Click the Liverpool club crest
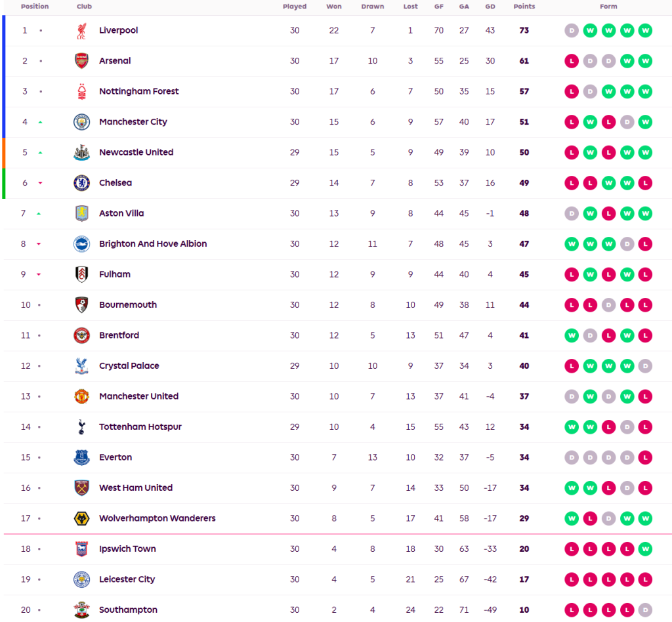 click(x=81, y=31)
